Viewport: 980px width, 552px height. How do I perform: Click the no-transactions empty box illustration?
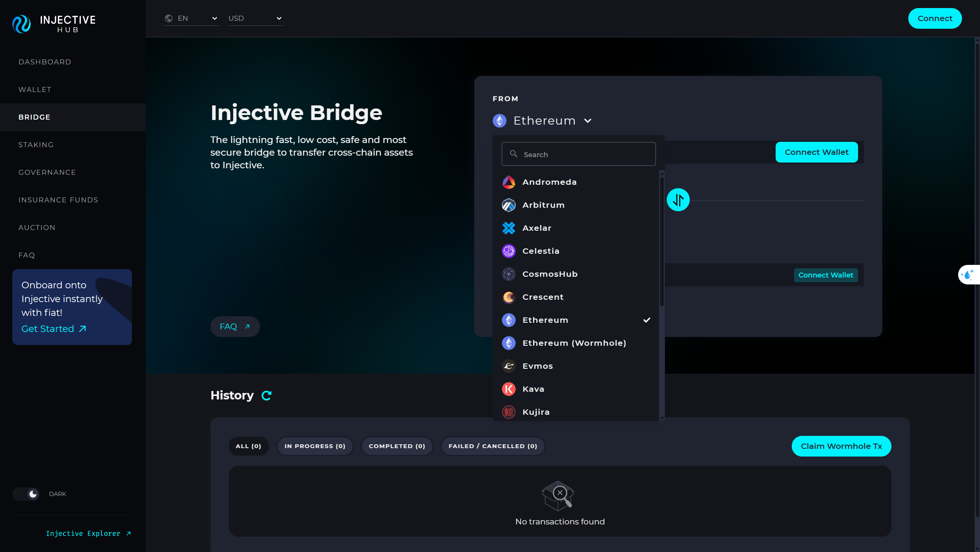pos(558,496)
